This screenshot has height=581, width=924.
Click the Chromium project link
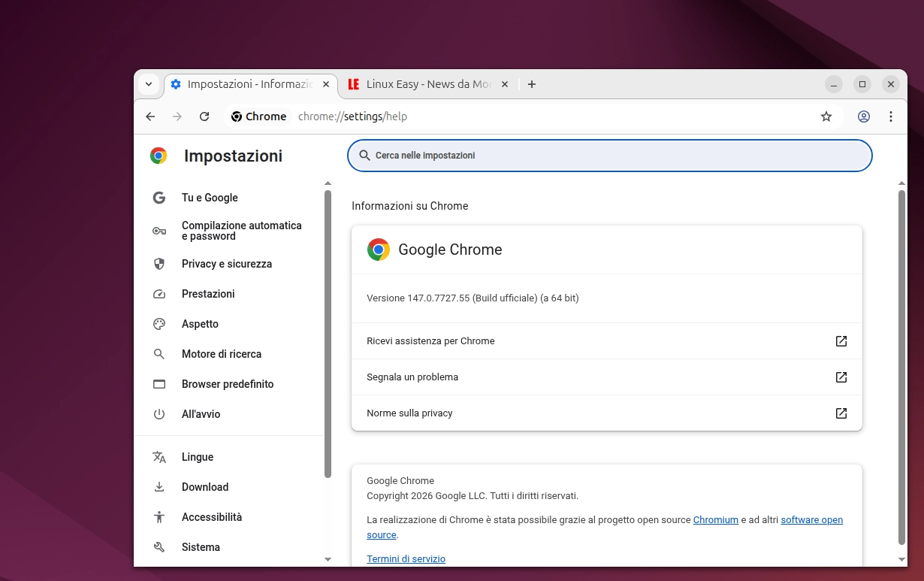(715, 519)
